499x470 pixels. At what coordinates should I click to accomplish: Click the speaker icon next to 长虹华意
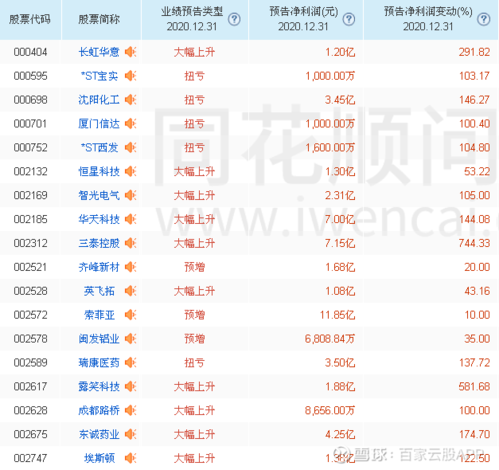click(130, 52)
